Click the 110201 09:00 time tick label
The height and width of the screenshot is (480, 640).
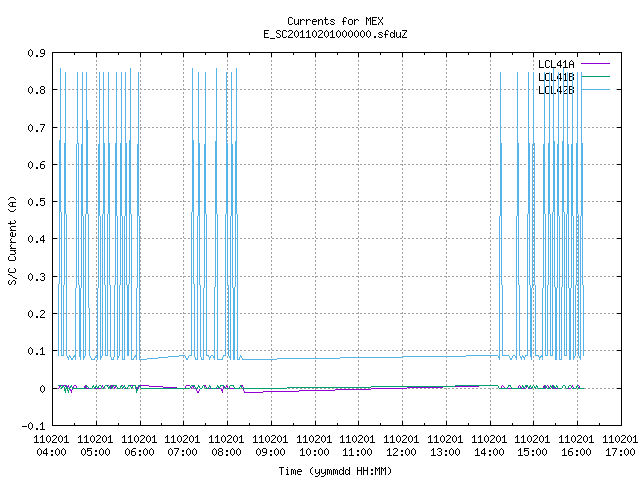click(270, 446)
